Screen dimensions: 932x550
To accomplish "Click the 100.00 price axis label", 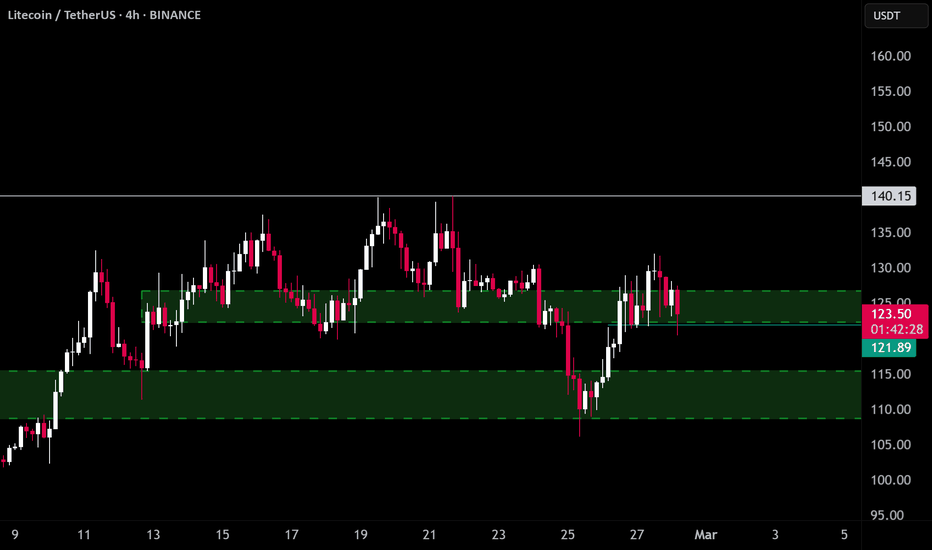I will point(890,480).
